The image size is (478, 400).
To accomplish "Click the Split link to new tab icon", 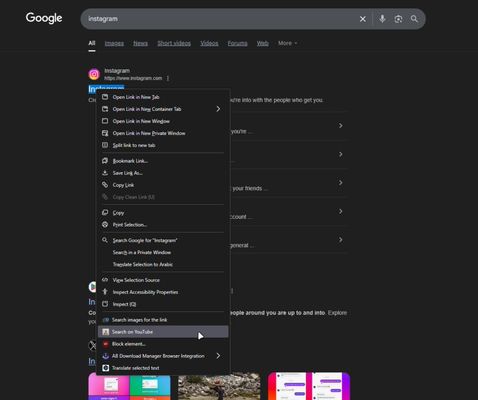I will click(x=105, y=145).
